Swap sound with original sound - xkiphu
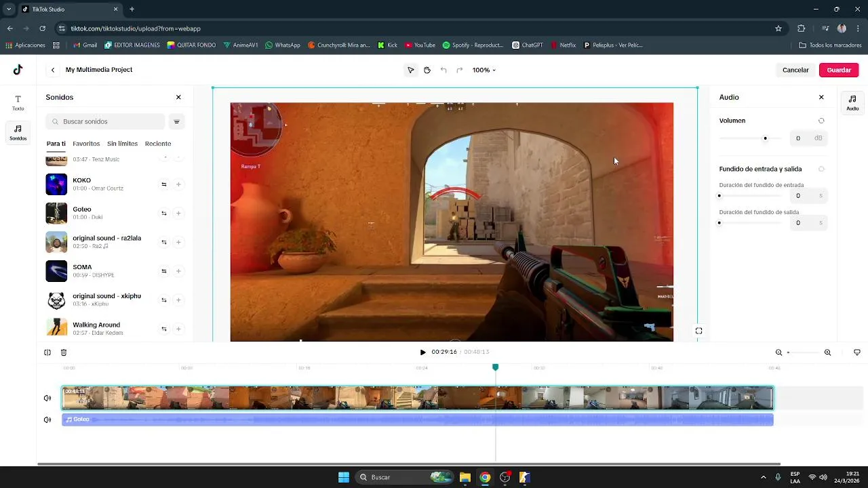The image size is (868, 488). (x=163, y=300)
